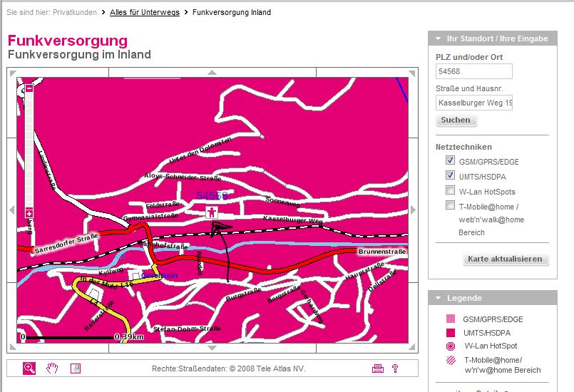Viewport: 574px width, 392px height.
Task: Click the Suchen button
Action: [456, 120]
